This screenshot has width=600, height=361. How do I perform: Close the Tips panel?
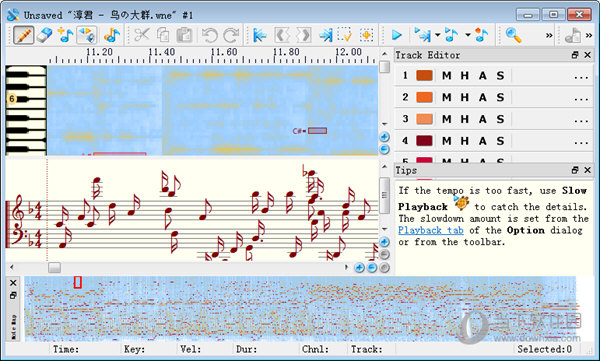tap(588, 170)
